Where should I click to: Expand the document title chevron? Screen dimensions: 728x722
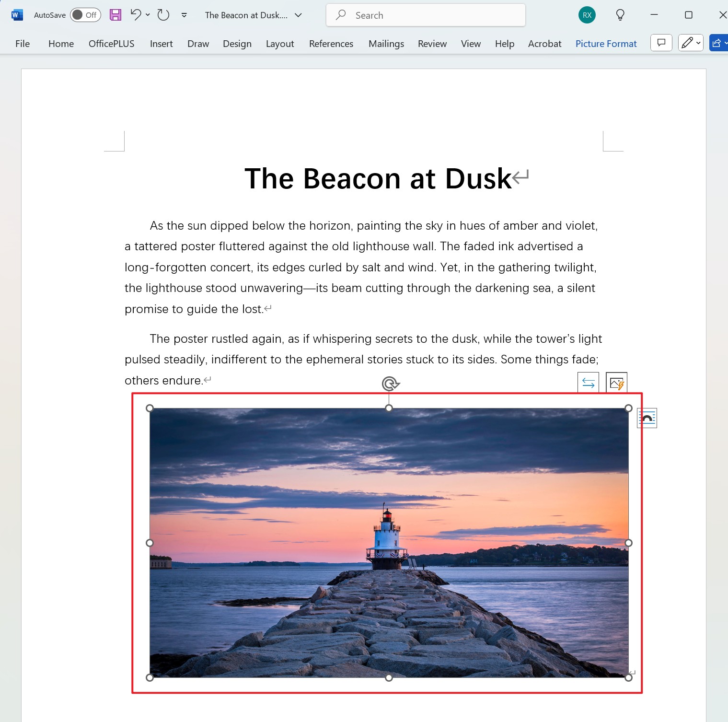[298, 15]
